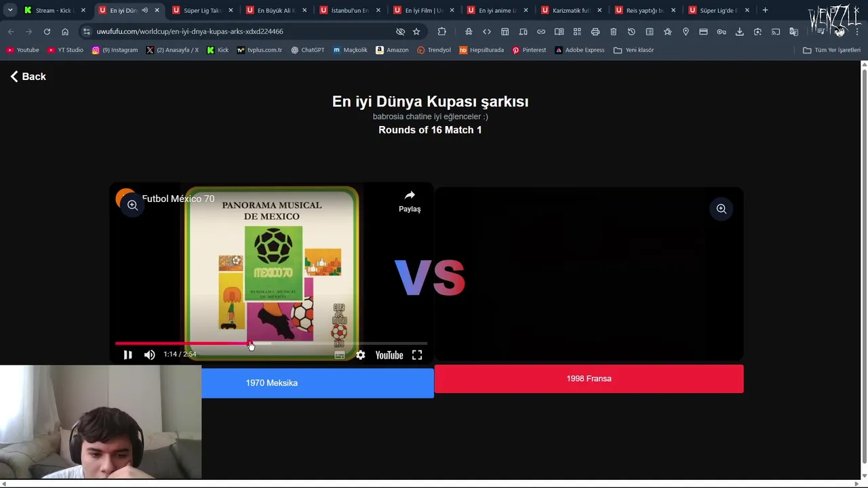Open channel avatar of Mexico 70 video

(124, 199)
